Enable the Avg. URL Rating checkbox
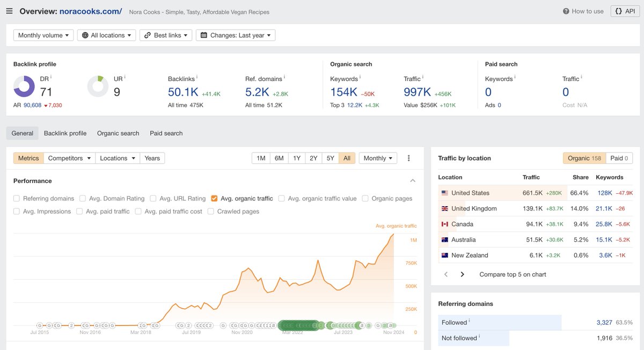The height and width of the screenshot is (350, 644). [x=153, y=199]
